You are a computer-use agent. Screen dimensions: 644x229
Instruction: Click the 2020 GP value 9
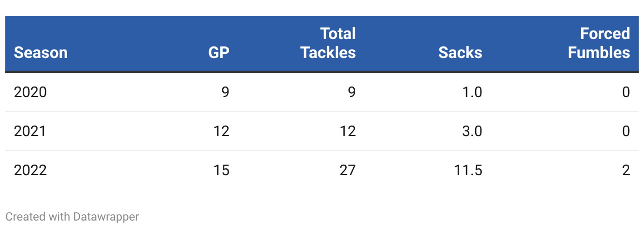tap(225, 92)
